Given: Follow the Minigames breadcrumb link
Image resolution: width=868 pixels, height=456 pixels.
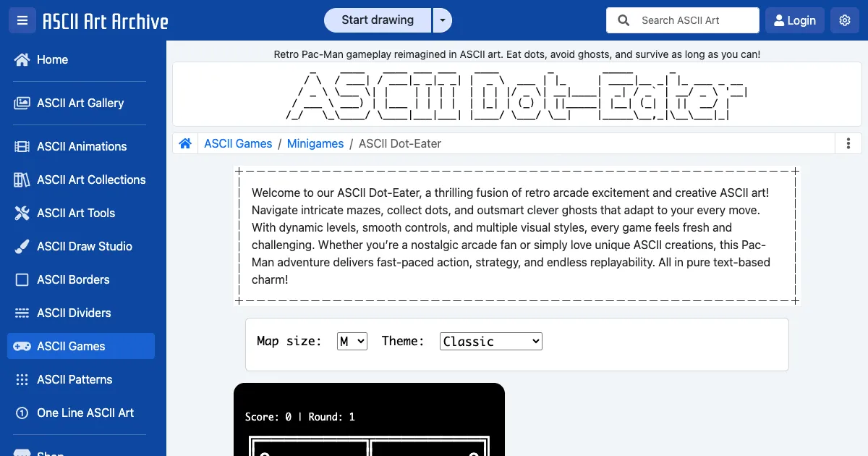Looking at the screenshot, I should pos(315,143).
